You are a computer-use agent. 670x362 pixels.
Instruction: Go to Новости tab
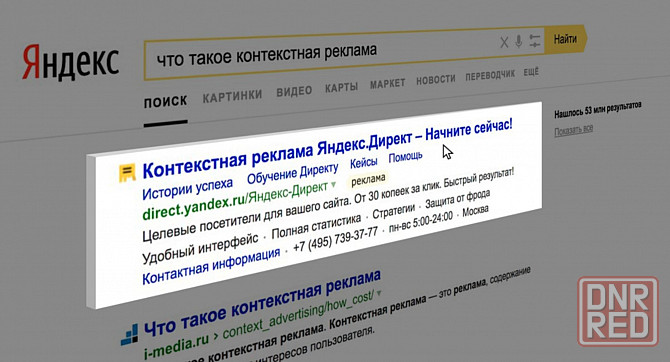click(436, 79)
